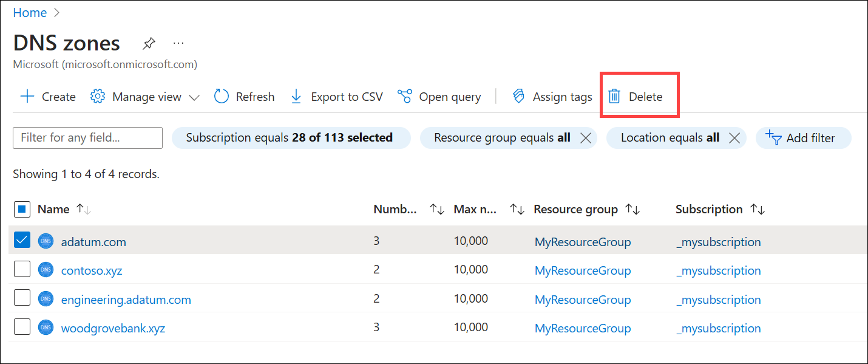This screenshot has width=868, height=364.
Task: Remove the Location equals all filter
Action: (734, 138)
